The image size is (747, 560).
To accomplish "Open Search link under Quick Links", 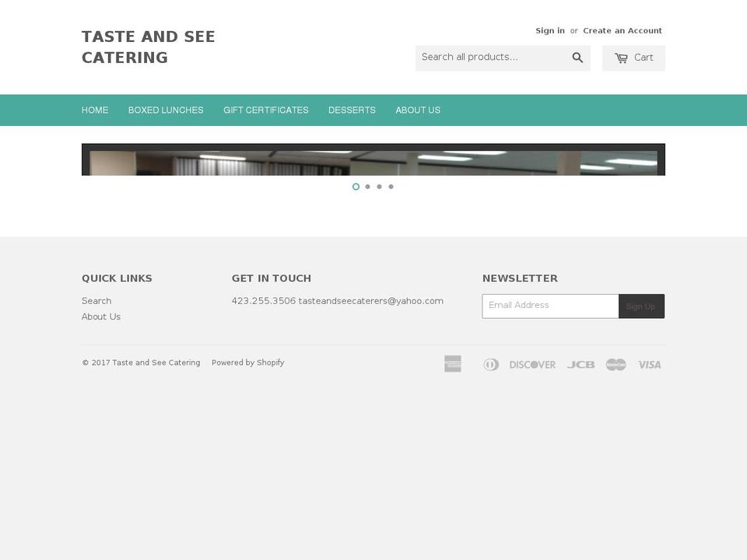I will 96,301.
